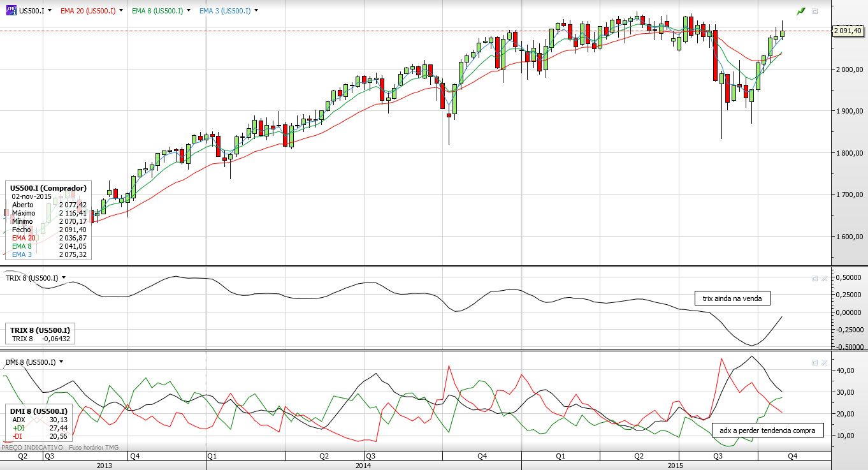
Task: Maximize the DMI 8 indicator panel
Action: [x=814, y=362]
